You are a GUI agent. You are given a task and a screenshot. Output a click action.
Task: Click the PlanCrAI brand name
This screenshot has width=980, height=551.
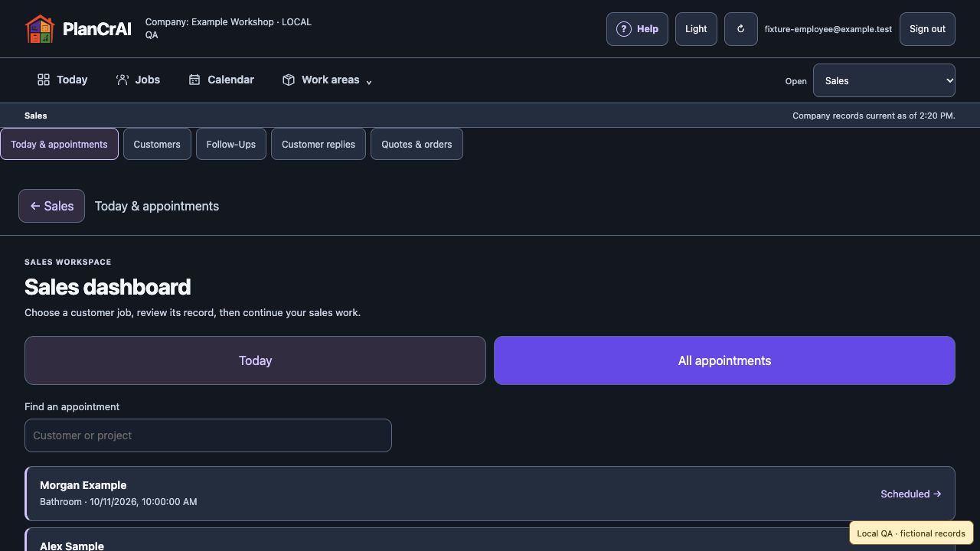pyautogui.click(x=96, y=29)
